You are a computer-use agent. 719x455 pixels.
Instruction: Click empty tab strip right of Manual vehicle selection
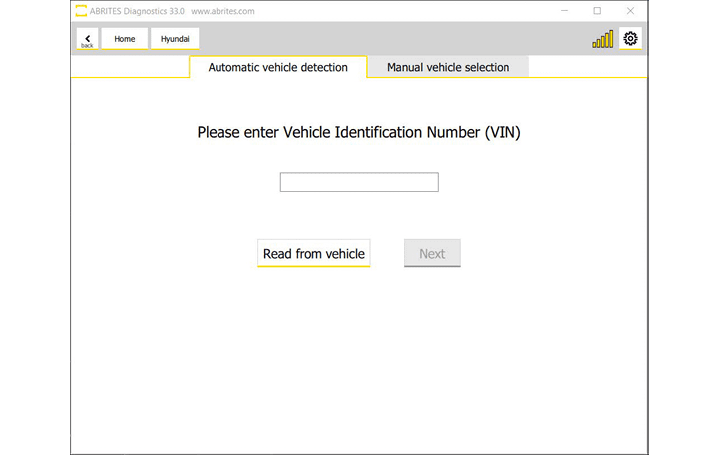[x=586, y=67]
